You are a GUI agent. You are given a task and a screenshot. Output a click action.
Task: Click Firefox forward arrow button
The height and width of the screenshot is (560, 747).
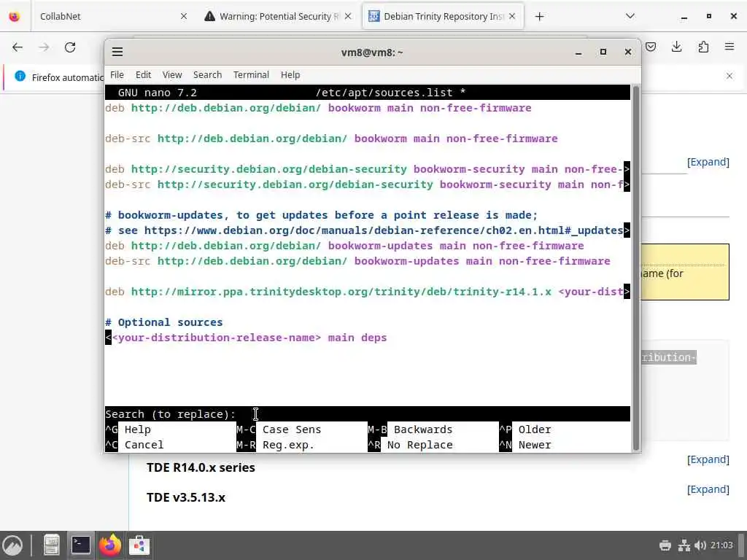tap(44, 47)
